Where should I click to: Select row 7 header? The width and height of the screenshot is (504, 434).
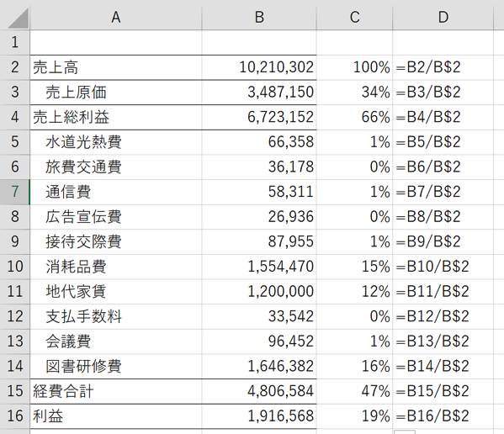[15, 192]
